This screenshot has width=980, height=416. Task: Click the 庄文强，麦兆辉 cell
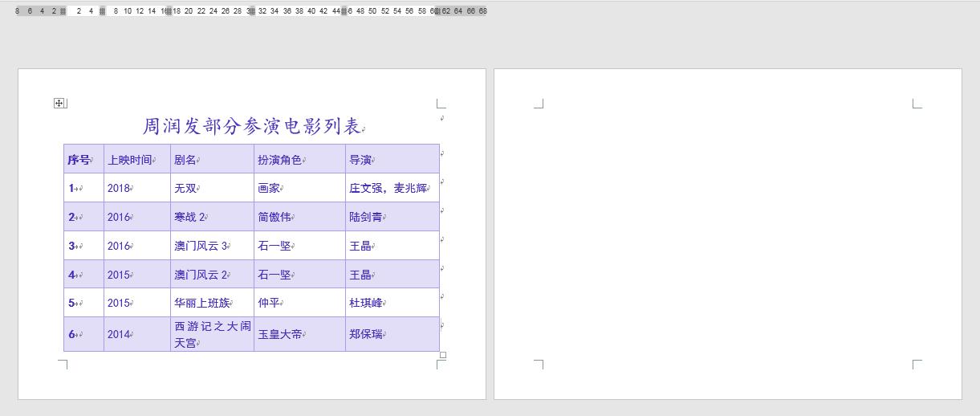click(x=392, y=188)
